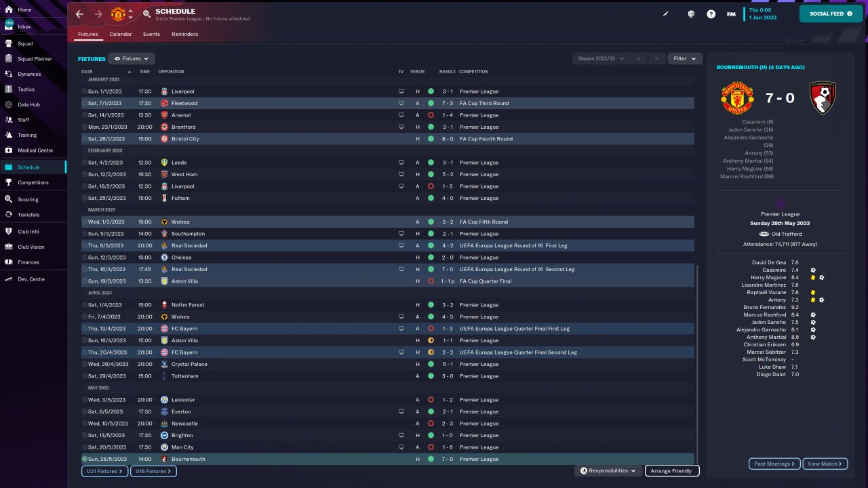Click the Past Meetings button

point(774,464)
